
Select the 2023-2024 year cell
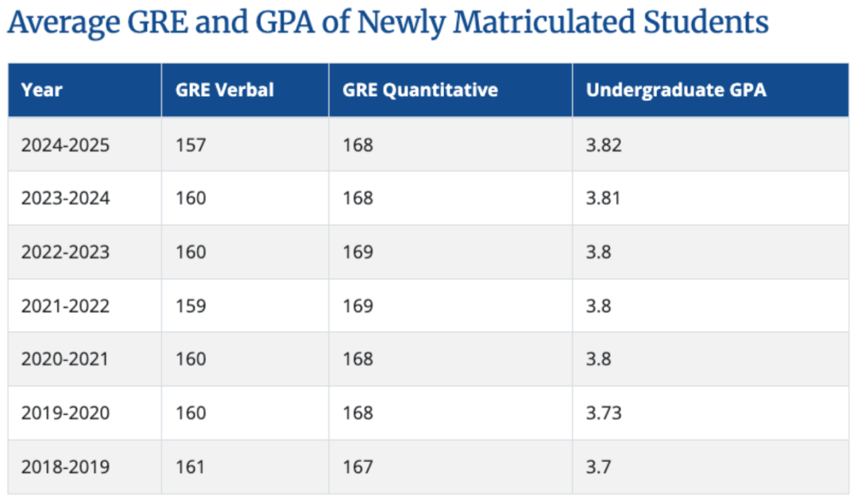65,198
